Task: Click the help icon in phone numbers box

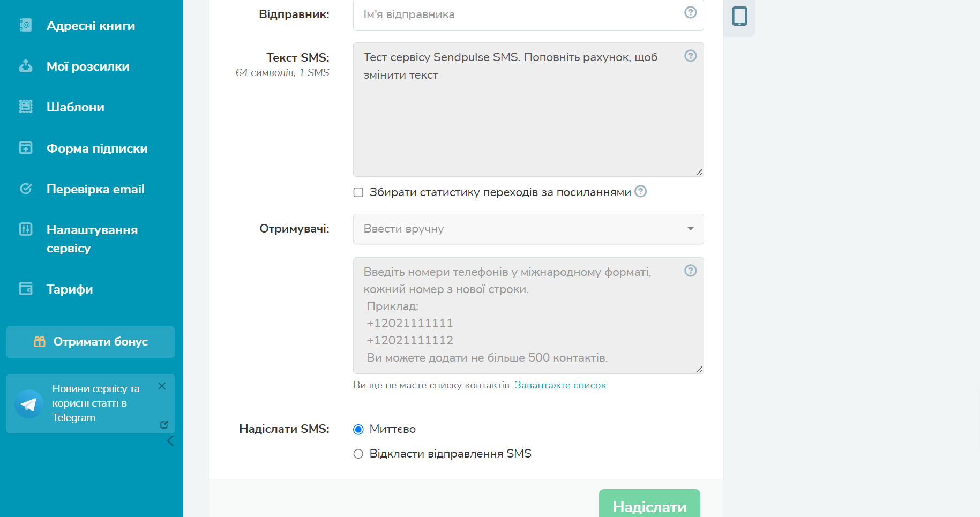Action: (x=691, y=271)
